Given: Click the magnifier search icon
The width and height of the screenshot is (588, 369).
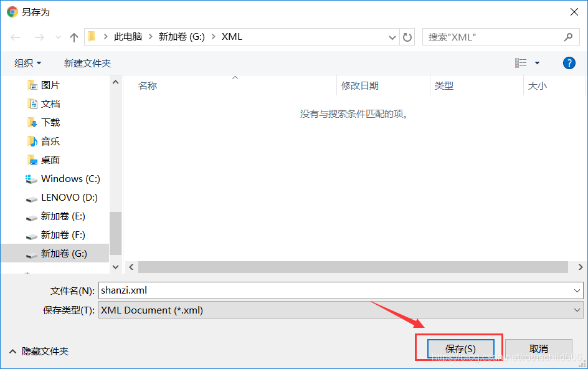Looking at the screenshot, I should point(569,37).
